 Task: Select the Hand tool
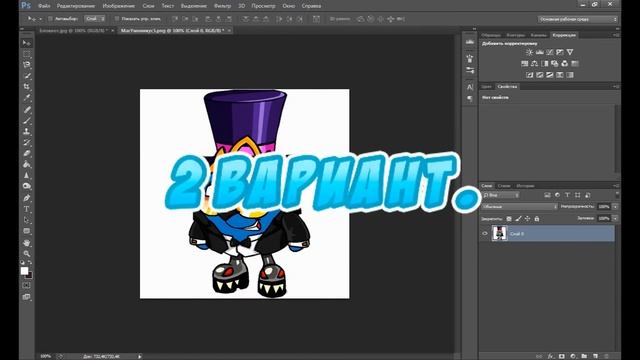[27, 243]
